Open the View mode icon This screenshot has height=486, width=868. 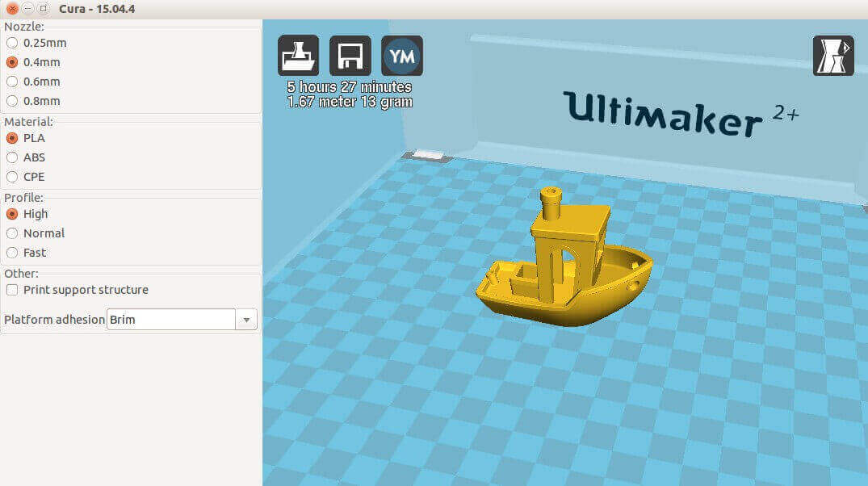point(833,56)
